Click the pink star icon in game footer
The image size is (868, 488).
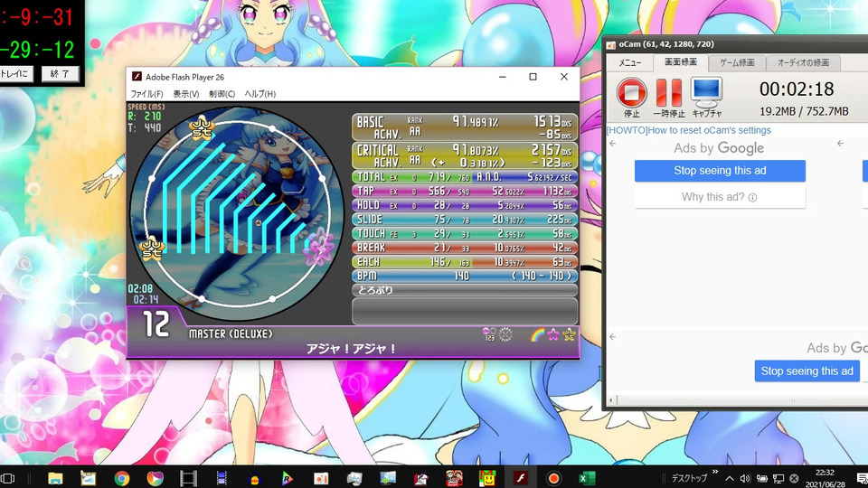(x=553, y=334)
